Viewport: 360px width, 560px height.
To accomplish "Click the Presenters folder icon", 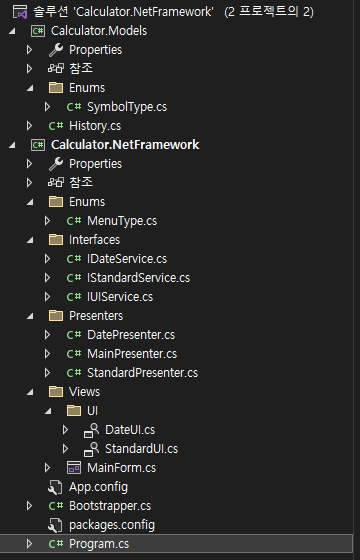I will (x=56, y=316).
